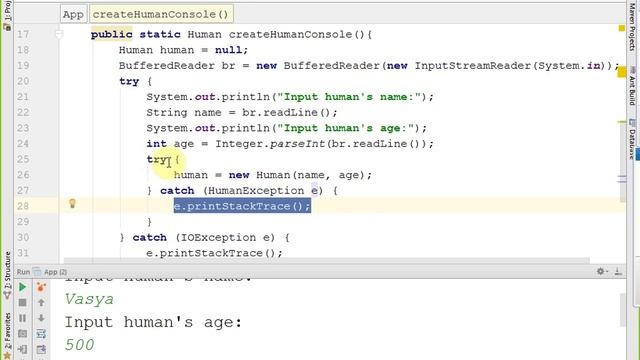Click the yellow intention light bulb on line 28

pyautogui.click(x=72, y=203)
